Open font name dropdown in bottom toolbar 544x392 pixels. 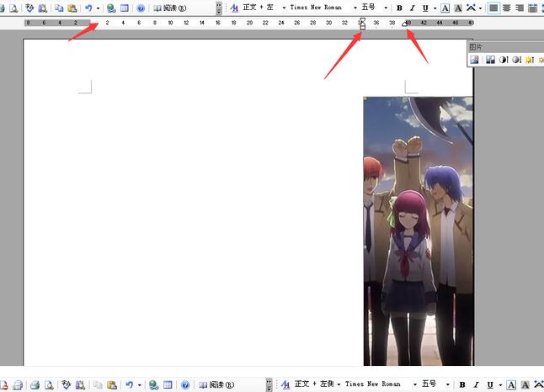[414, 384]
